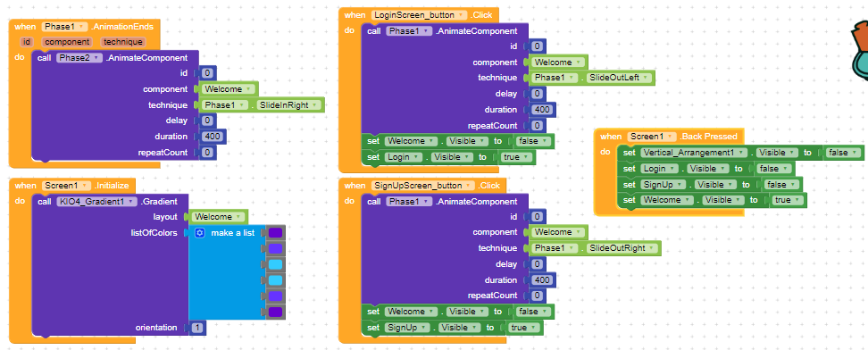This screenshot has height=350, width=868.
Task: Click the blue gear icon on make a list
Action: point(200,233)
